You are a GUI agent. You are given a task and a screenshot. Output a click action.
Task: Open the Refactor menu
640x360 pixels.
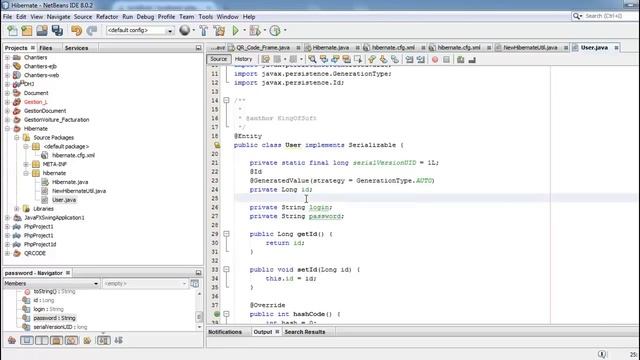point(107,17)
